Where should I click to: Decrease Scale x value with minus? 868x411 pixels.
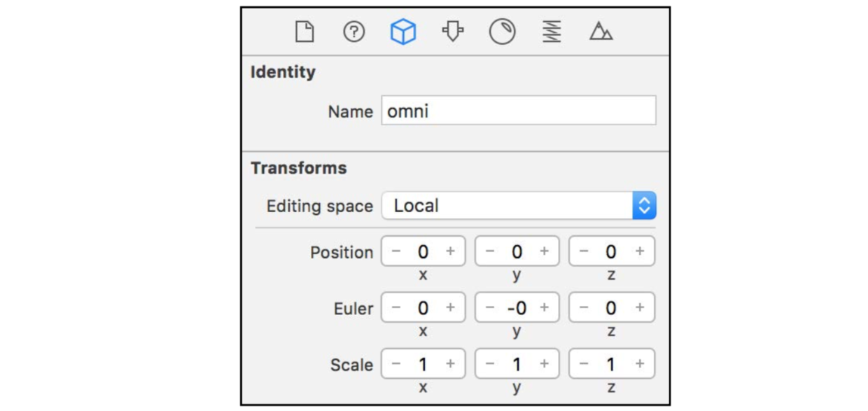point(396,364)
